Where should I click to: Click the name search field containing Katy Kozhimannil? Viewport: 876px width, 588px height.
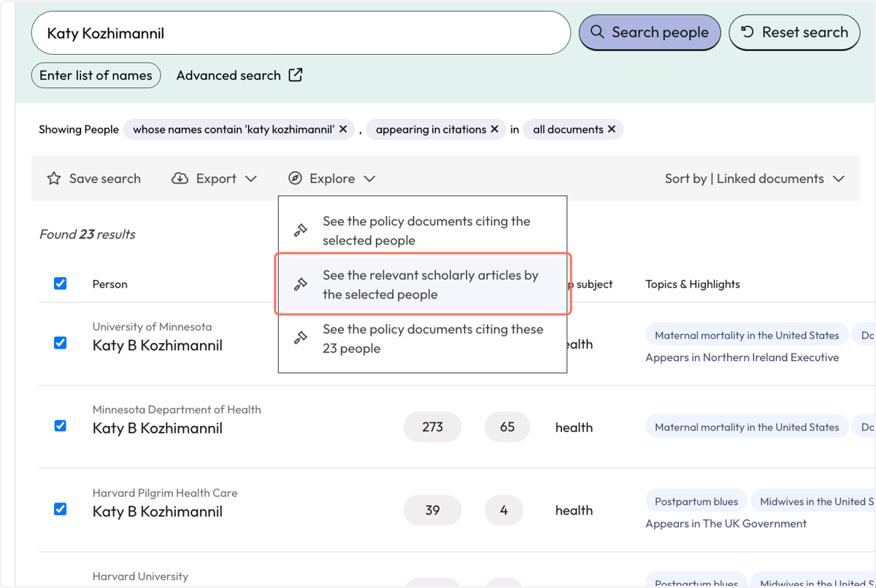click(301, 33)
